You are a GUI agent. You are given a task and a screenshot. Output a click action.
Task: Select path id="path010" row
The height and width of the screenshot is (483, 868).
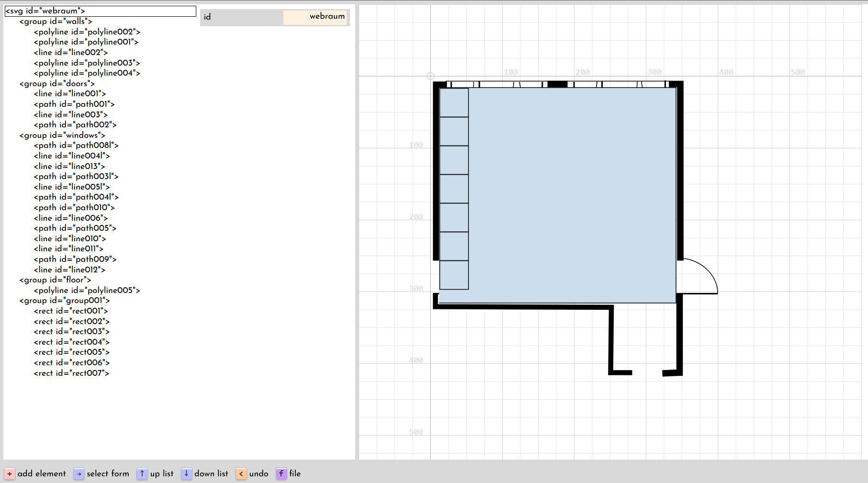point(74,208)
